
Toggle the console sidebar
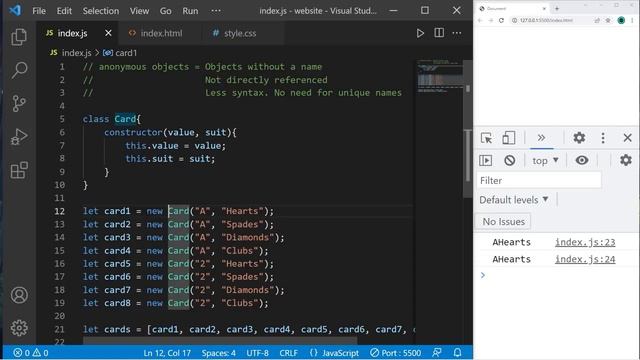(x=485, y=160)
